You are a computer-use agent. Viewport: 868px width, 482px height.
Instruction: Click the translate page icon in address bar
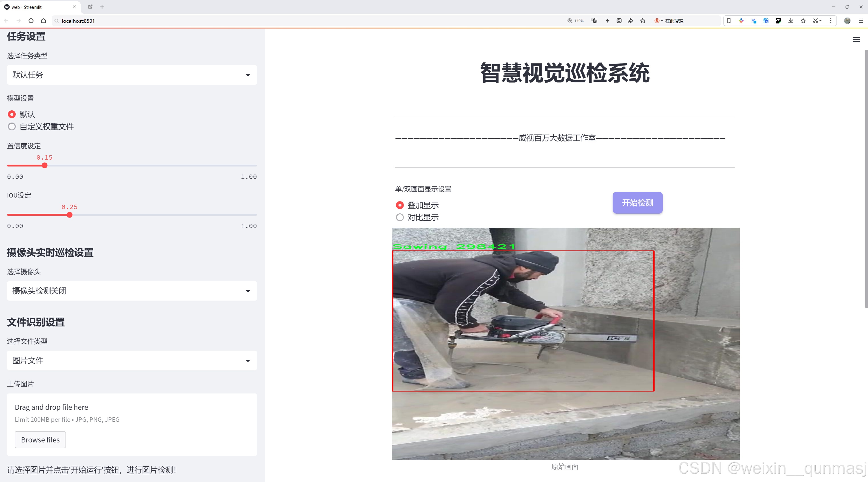coord(594,21)
